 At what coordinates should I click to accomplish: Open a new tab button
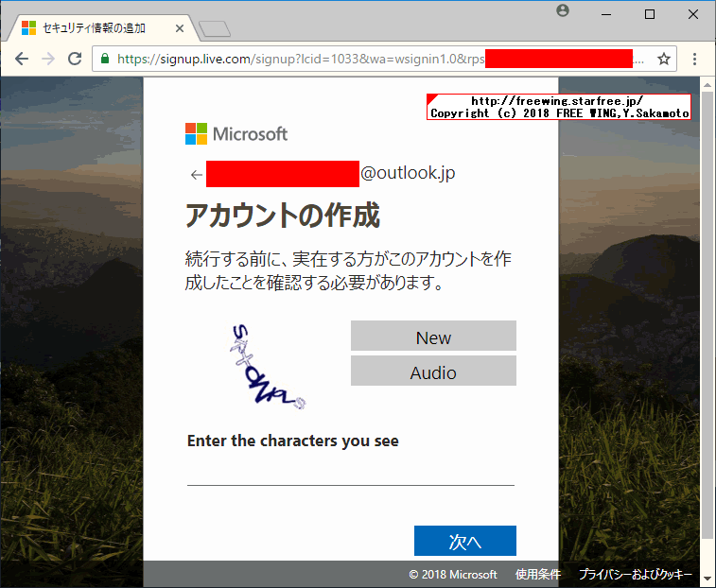(x=215, y=28)
